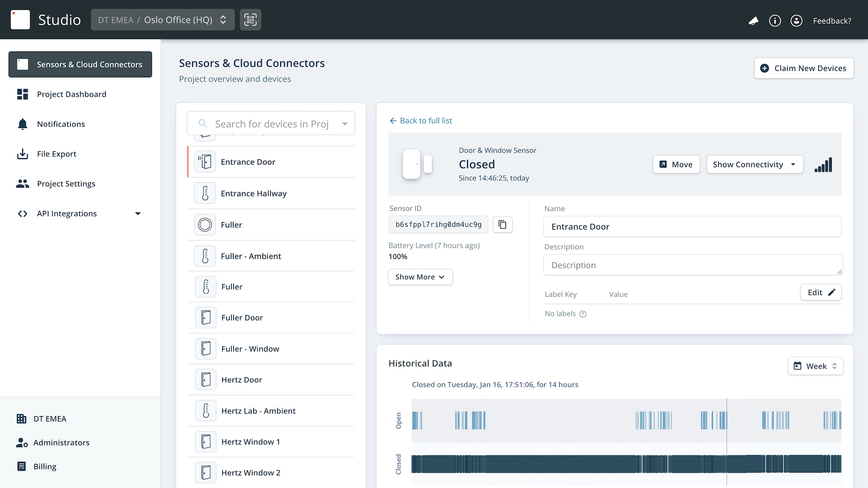The height and width of the screenshot is (488, 868).
Task: Click the QR code scanner icon
Action: click(x=250, y=20)
